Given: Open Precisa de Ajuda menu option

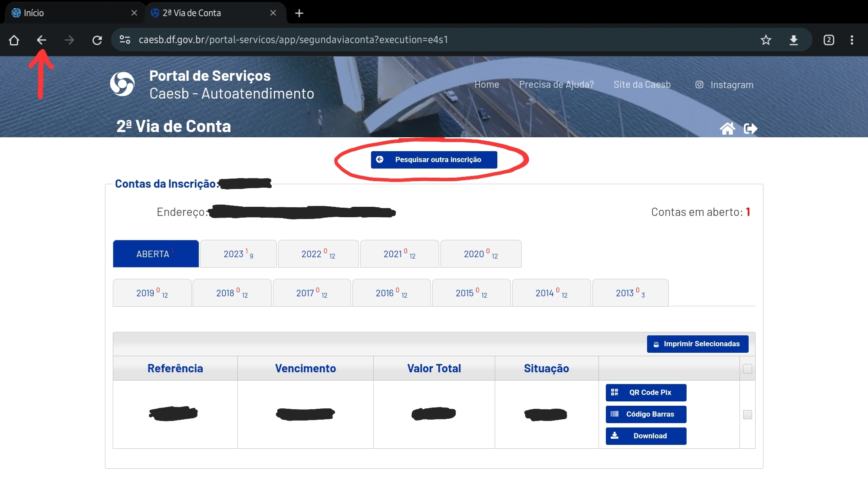Looking at the screenshot, I should [x=556, y=84].
